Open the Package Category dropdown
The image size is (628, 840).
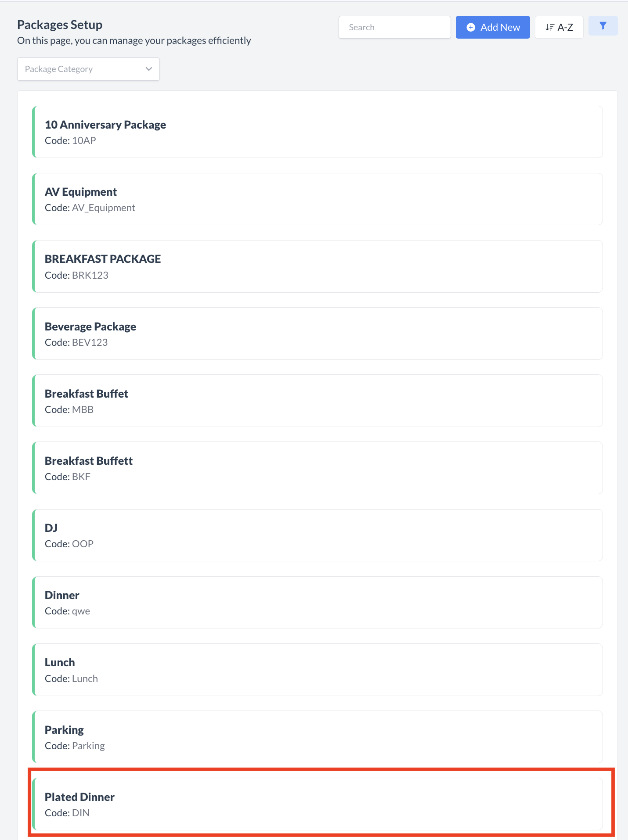(88, 69)
